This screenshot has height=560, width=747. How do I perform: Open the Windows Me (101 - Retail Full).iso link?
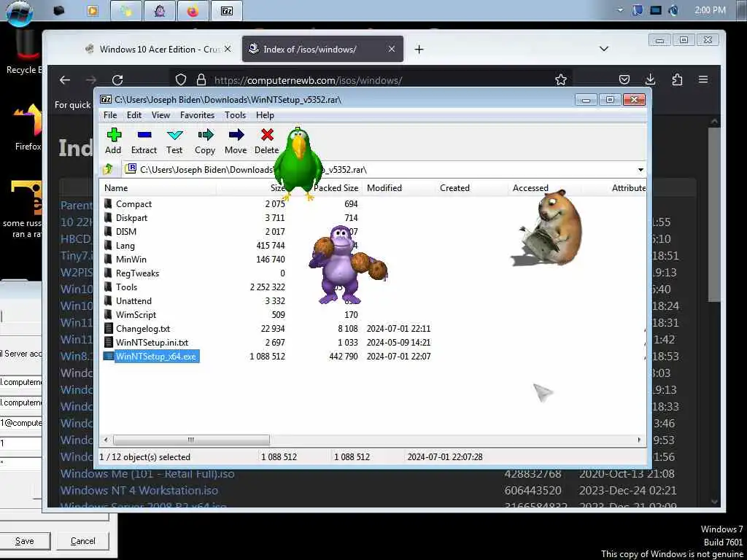pos(147,474)
